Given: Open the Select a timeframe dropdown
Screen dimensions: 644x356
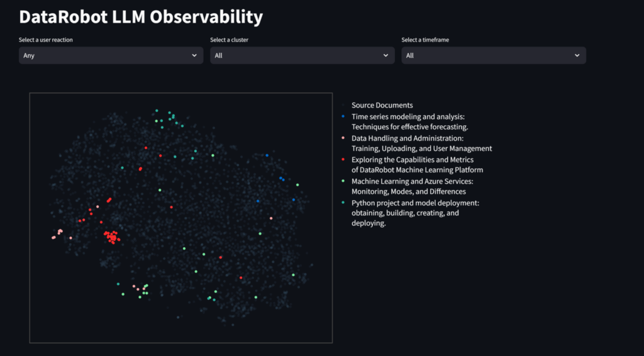Looking at the screenshot, I should point(493,55).
